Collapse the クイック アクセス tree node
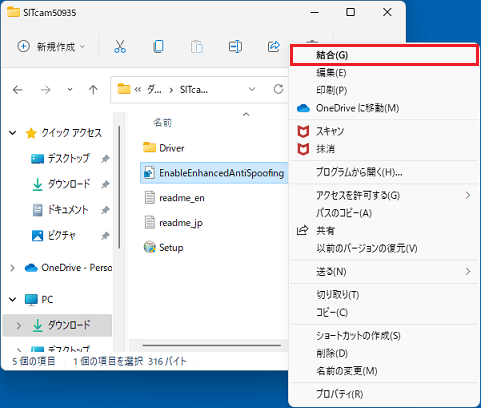The width and height of the screenshot is (481, 408). (13, 133)
